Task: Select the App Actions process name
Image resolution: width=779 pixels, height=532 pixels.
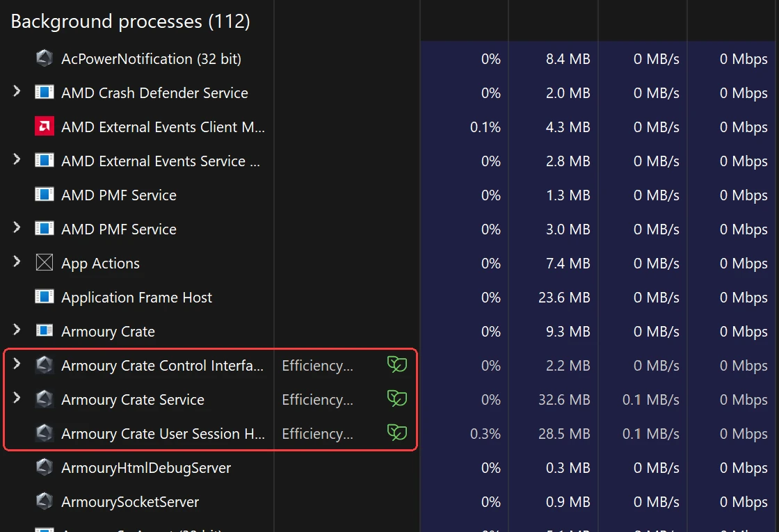Action: 100,264
